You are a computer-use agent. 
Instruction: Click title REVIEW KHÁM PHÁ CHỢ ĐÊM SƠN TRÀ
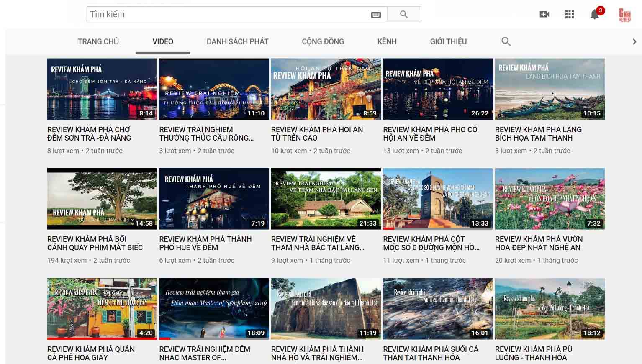pos(89,134)
